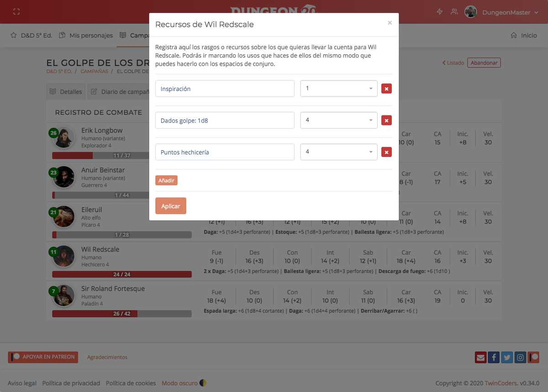Click Eileruil's portrait

64,217
